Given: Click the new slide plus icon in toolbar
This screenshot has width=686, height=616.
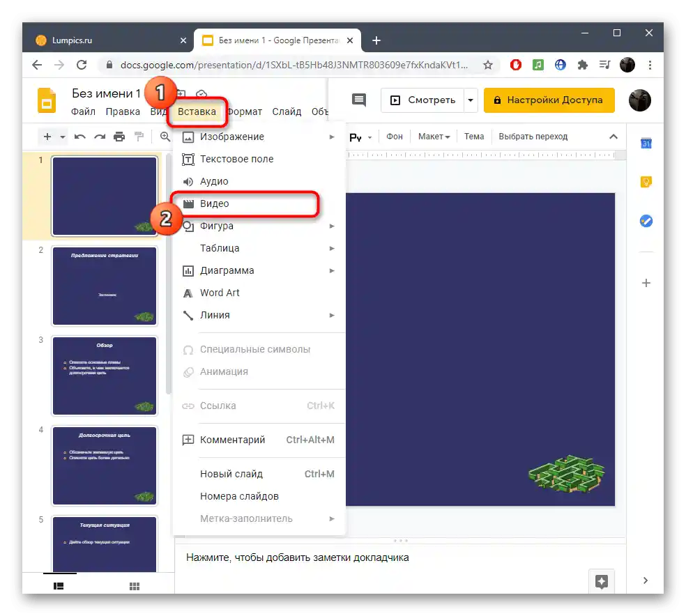Looking at the screenshot, I should pyautogui.click(x=47, y=137).
